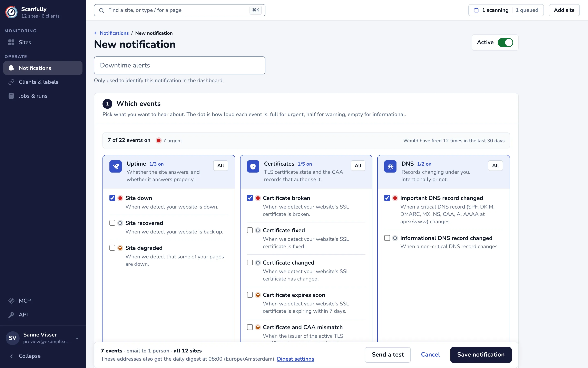Check the Certificate and CAA mismatch checkbox
Viewport: 588px width, 368px height.
(250, 327)
